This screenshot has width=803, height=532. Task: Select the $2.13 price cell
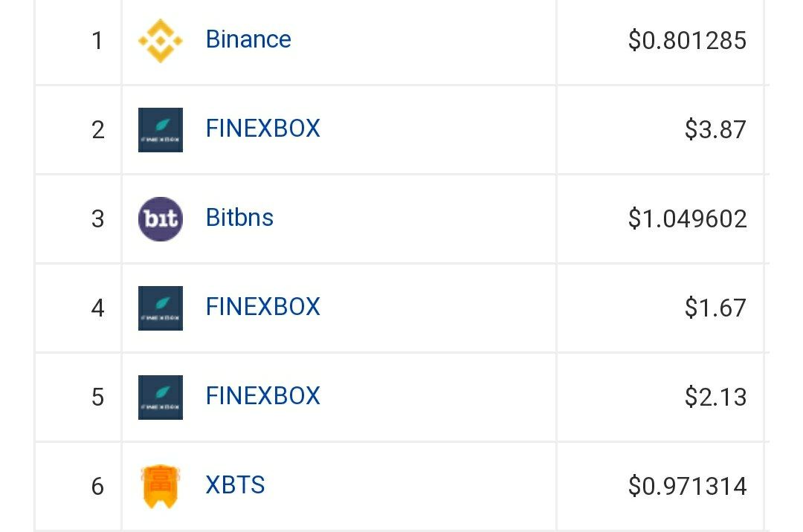(x=715, y=398)
